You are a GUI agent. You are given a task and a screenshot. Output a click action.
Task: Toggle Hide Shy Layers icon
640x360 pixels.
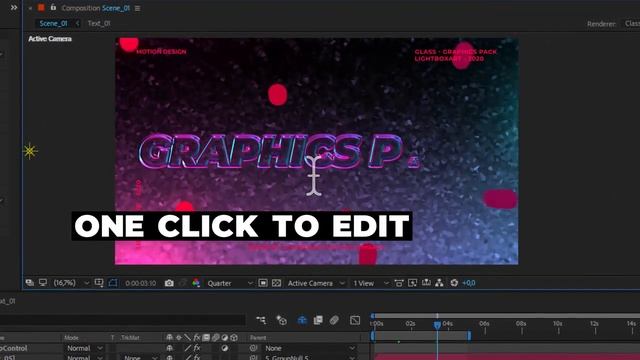coord(302,320)
